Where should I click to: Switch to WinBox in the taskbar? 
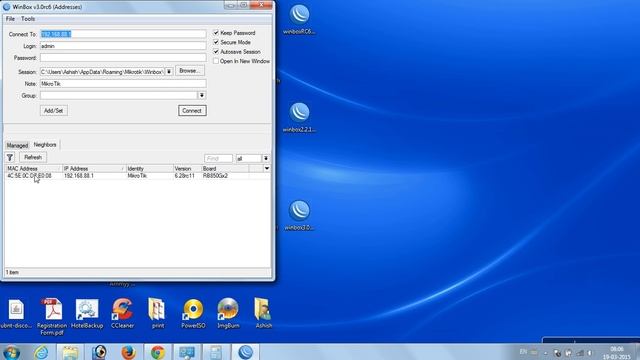[x=245, y=352]
